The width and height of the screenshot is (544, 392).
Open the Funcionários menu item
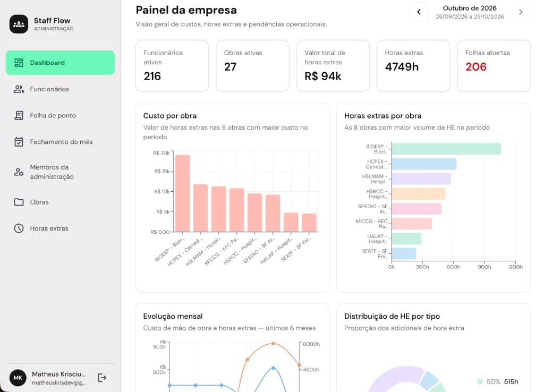coord(60,89)
